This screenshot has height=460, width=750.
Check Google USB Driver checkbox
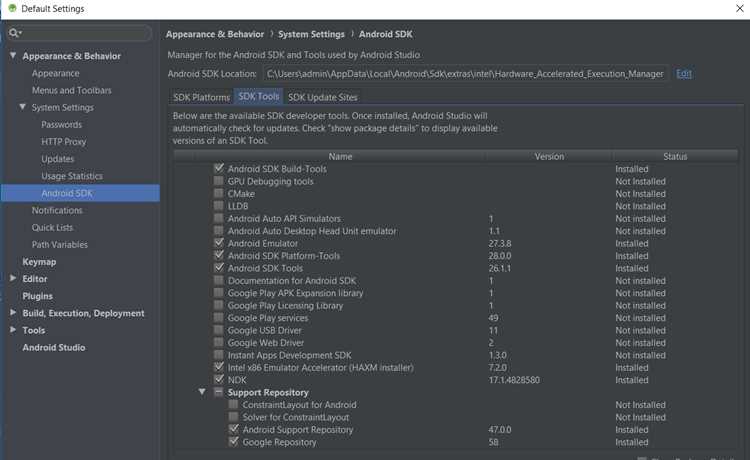tap(219, 330)
